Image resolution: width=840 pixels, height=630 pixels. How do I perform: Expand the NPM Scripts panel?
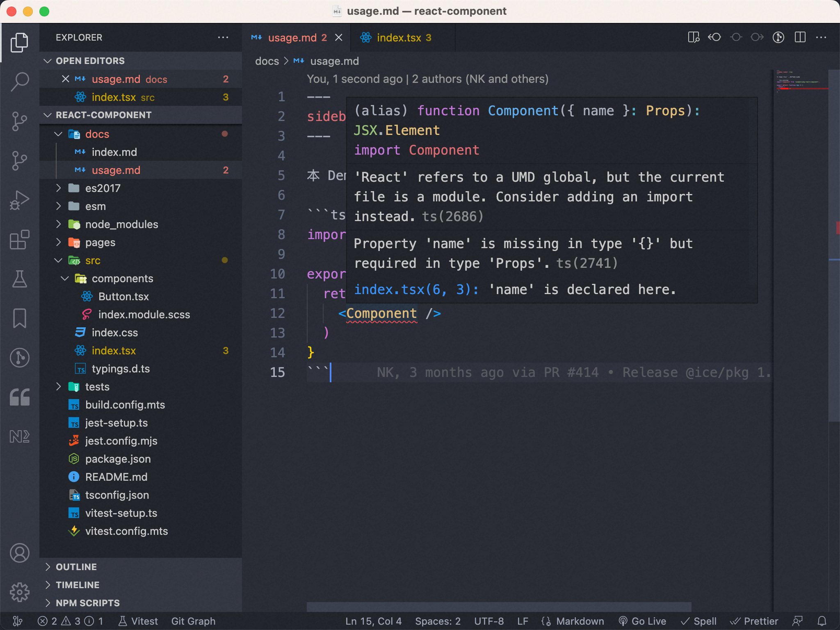[x=140, y=603]
